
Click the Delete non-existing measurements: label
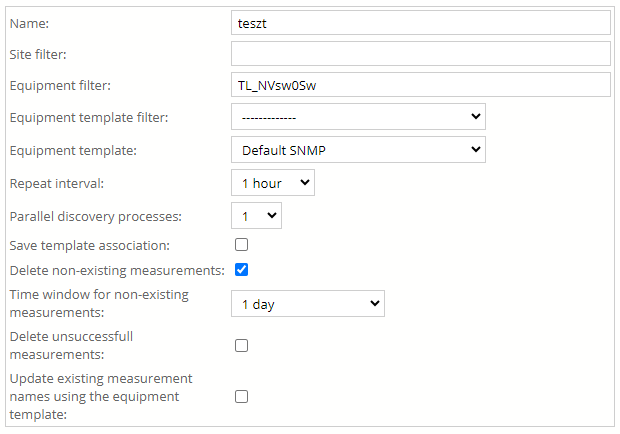point(117,271)
